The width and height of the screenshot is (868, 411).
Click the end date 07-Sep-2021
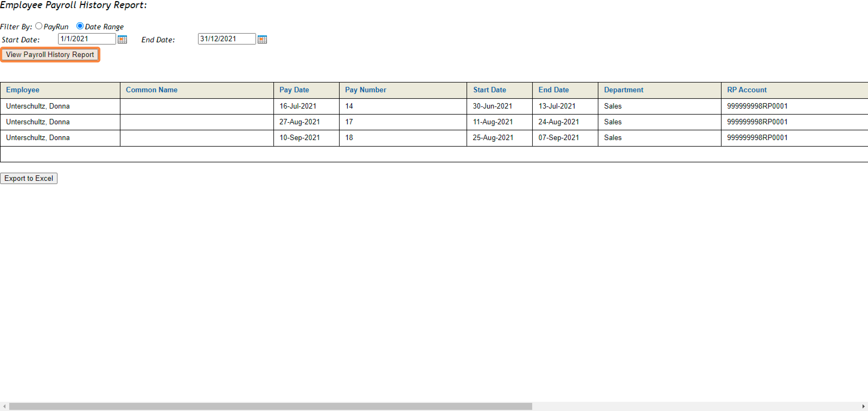(x=559, y=138)
